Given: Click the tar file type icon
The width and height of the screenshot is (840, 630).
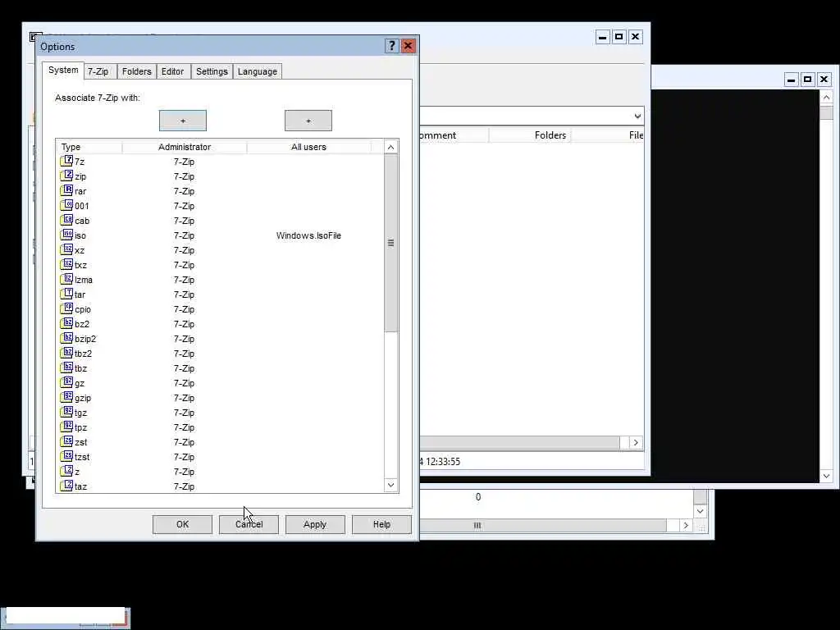Looking at the screenshot, I should (66, 294).
